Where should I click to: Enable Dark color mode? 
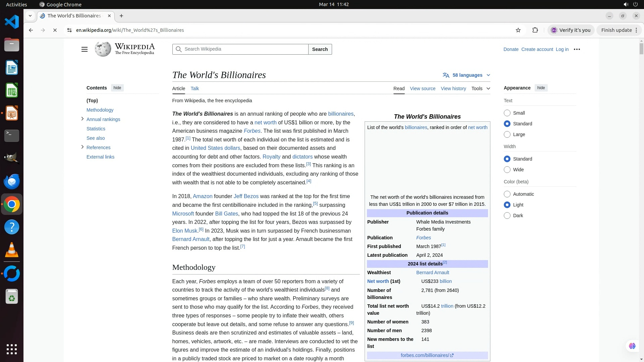tap(507, 216)
